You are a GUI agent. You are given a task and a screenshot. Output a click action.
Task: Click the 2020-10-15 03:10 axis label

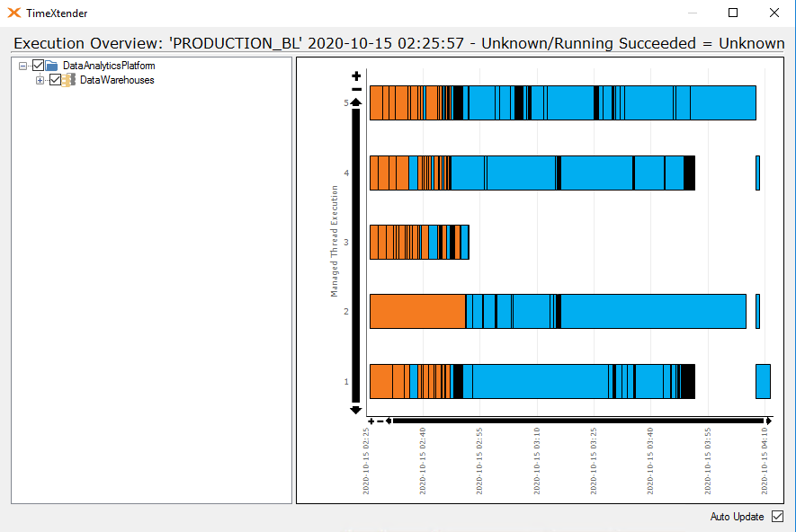537,461
